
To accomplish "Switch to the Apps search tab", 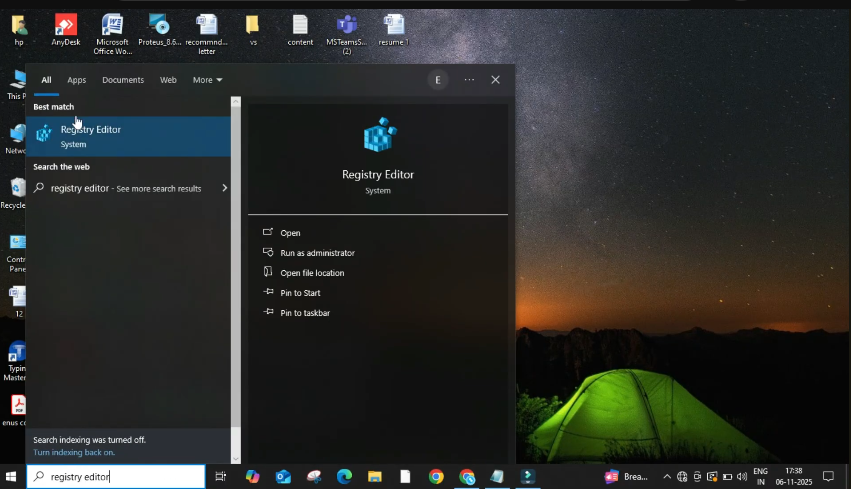I will pos(77,80).
